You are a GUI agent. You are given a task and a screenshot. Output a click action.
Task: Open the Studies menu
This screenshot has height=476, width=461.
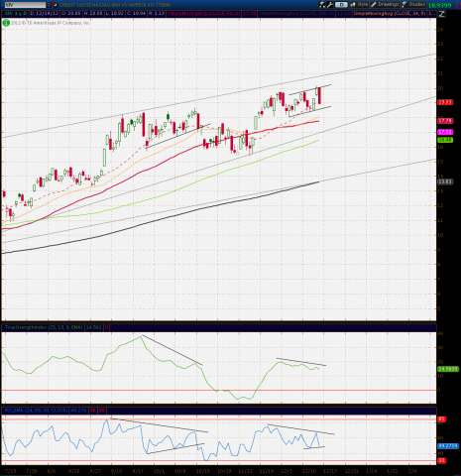pyautogui.click(x=413, y=5)
